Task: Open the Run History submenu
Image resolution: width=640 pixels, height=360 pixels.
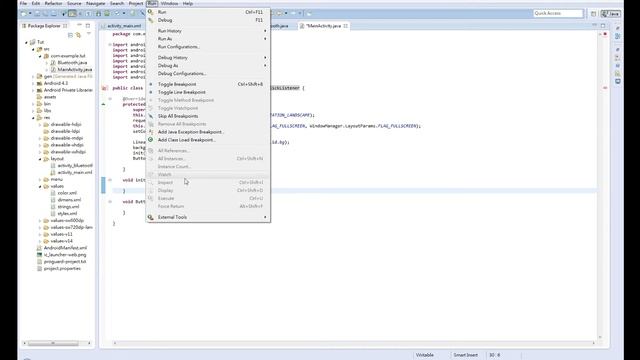Action: click(x=208, y=31)
